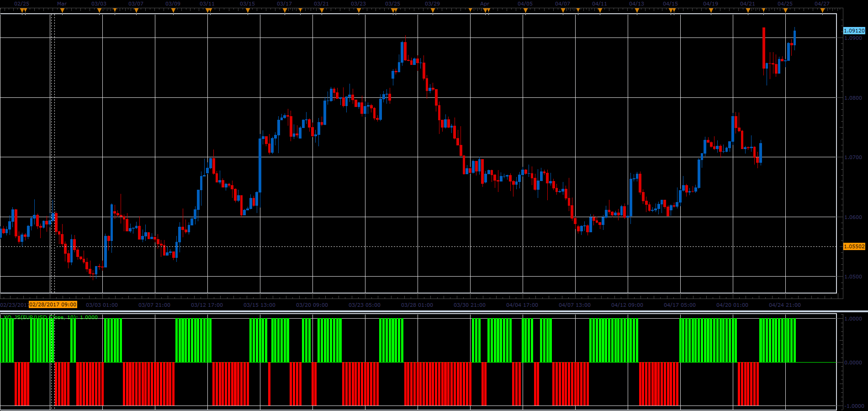868x411 pixels.
Task: Click the orange marker under the Mar label
Action: point(62,10)
